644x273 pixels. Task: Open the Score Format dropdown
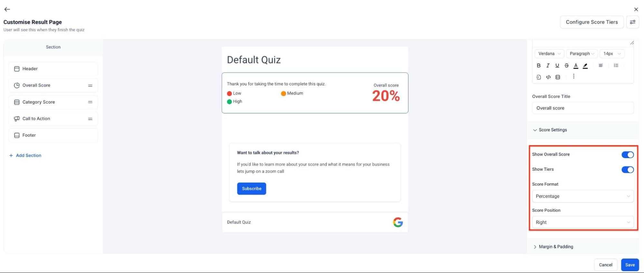(x=583, y=196)
